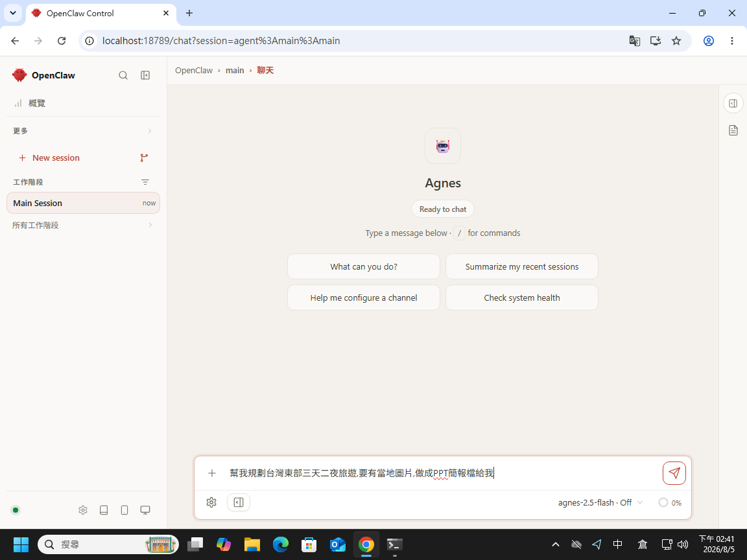Open Outlook from the taskbar
Image resolution: width=747 pixels, height=560 pixels.
point(338,544)
